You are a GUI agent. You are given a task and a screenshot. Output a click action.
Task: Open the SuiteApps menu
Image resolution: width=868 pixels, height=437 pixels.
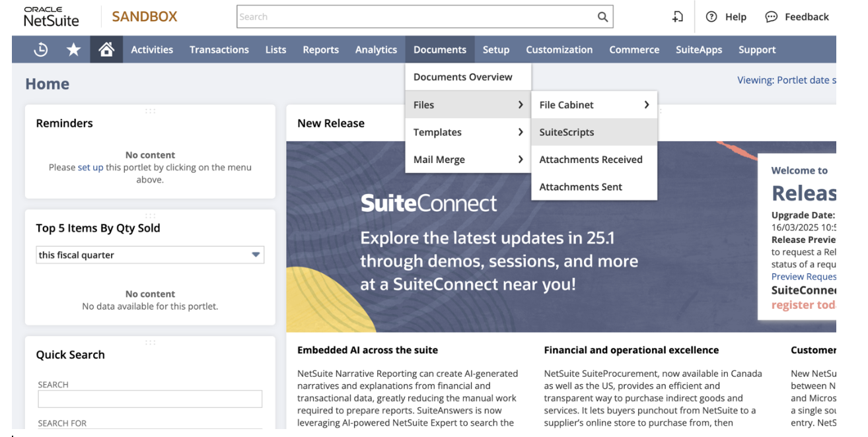(x=699, y=50)
